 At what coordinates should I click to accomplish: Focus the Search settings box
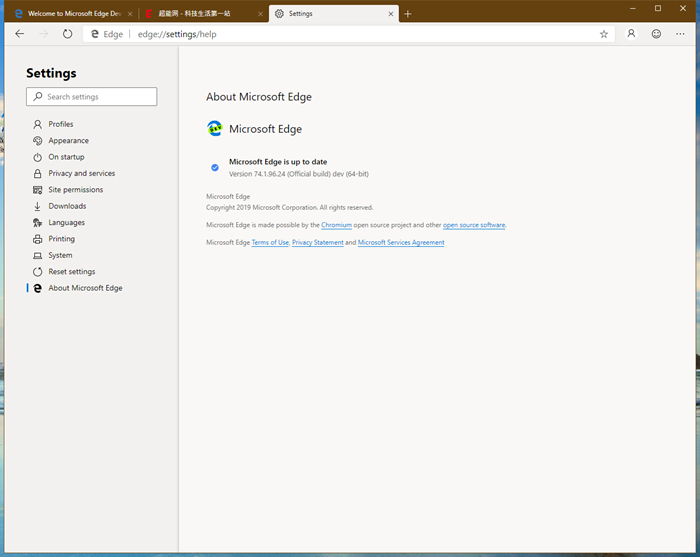click(x=92, y=96)
